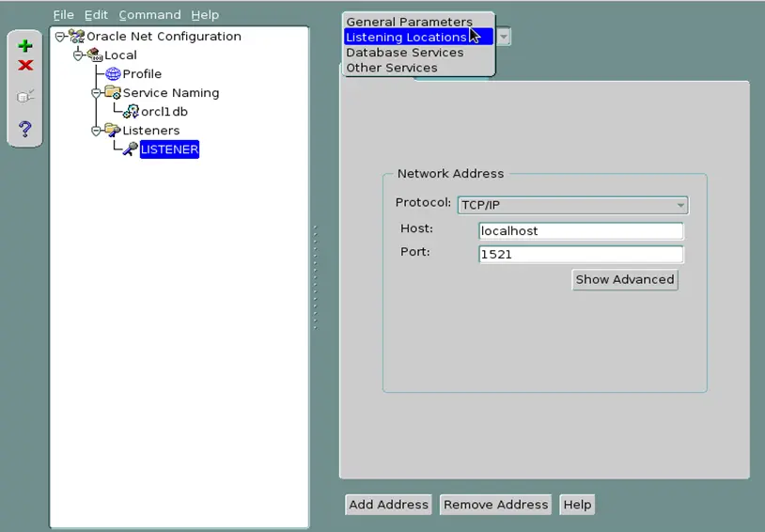Click the Help button at bottom
The height and width of the screenshot is (532, 765).
click(x=577, y=505)
